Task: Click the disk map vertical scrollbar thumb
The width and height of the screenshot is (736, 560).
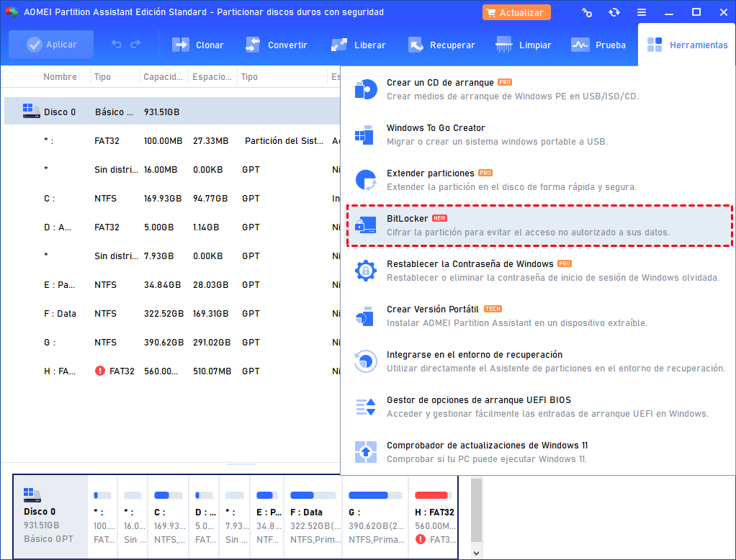Action: [x=477, y=510]
